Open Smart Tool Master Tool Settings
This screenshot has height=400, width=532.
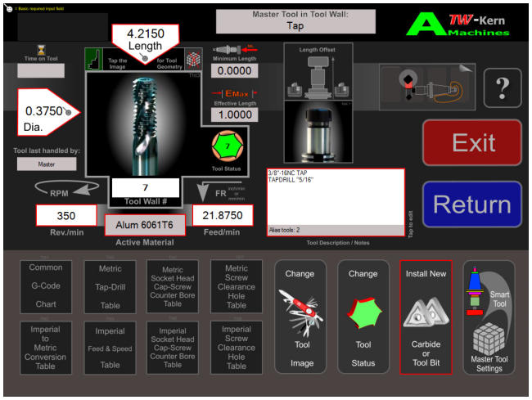coord(489,317)
